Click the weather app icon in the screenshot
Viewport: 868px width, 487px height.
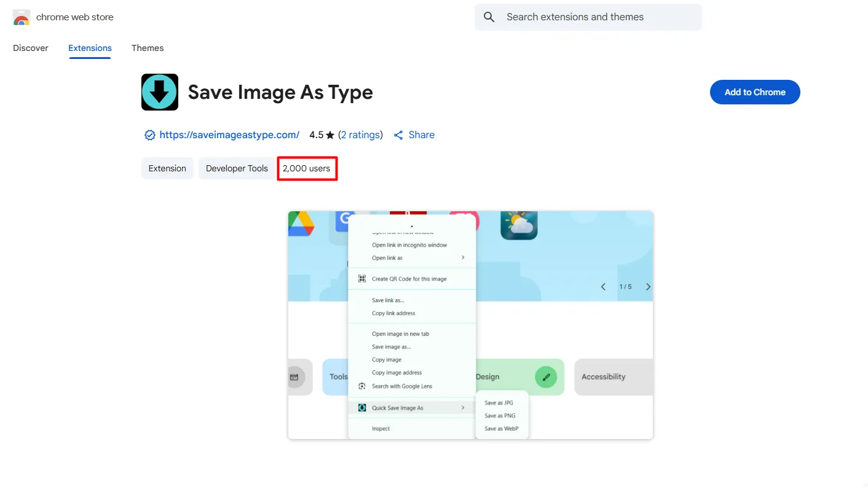click(519, 225)
